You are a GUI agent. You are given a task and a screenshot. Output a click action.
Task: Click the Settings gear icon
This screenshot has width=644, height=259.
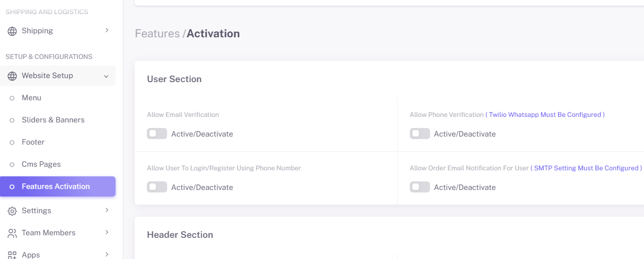tap(12, 211)
